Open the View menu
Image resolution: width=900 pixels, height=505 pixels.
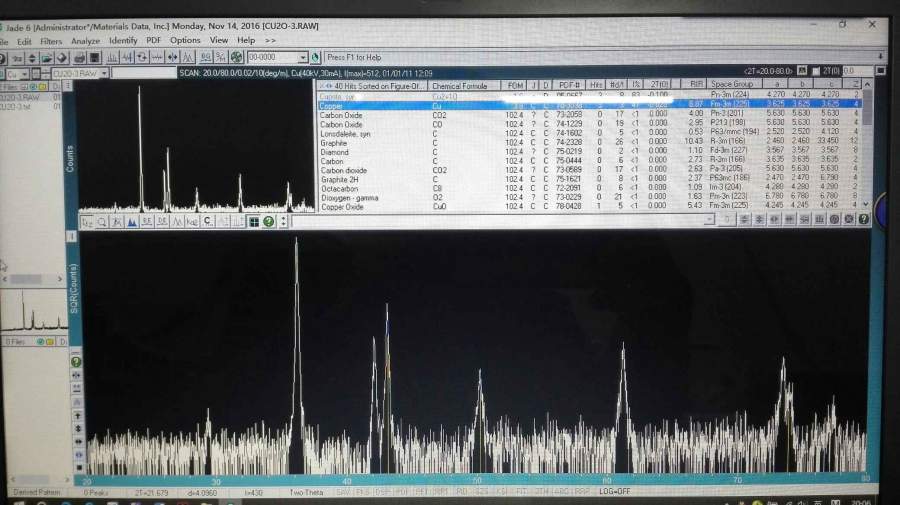pyautogui.click(x=218, y=41)
